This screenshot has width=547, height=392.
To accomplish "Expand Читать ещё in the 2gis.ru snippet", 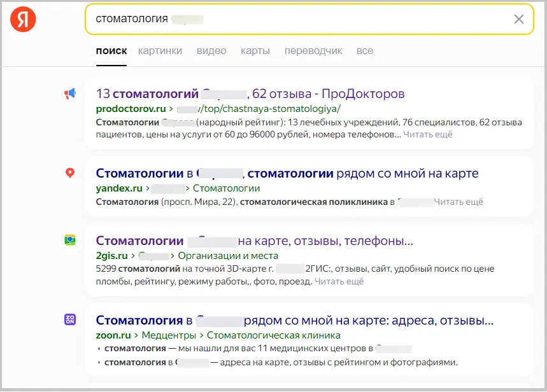I will (339, 281).
